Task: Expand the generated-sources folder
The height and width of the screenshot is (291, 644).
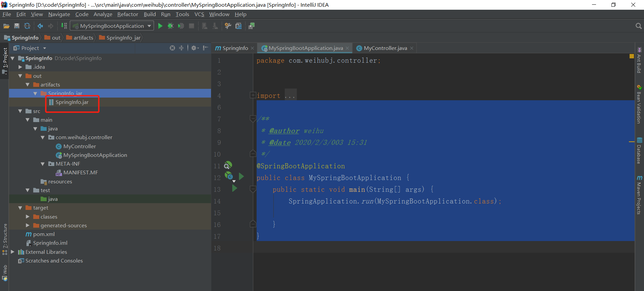Action: pos(28,225)
